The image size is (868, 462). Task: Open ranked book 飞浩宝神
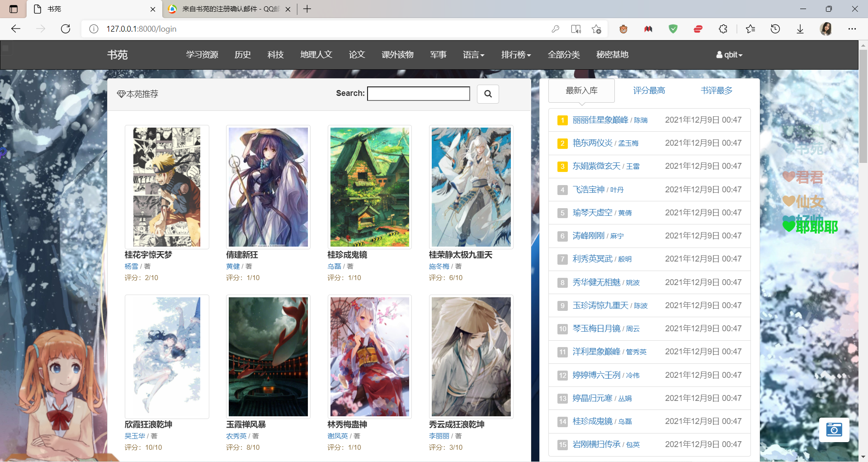[x=588, y=190]
